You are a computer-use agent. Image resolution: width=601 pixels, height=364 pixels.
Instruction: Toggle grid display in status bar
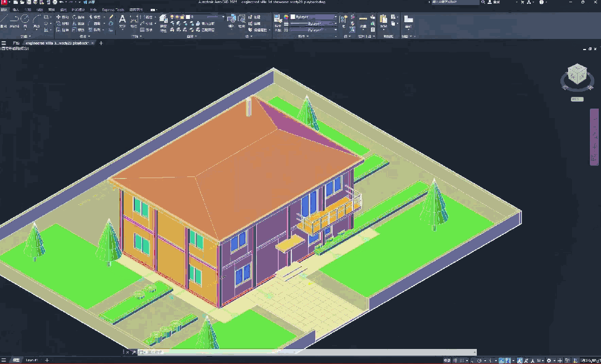[x=456, y=361]
